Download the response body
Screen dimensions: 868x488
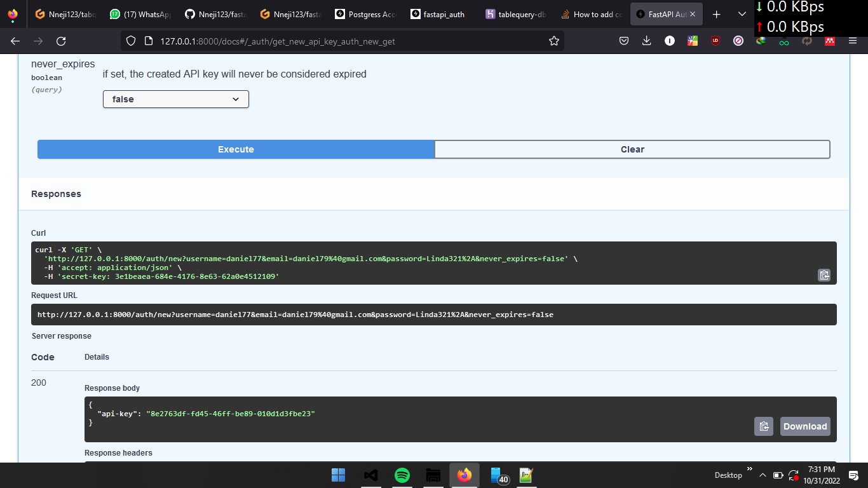pos(805,426)
